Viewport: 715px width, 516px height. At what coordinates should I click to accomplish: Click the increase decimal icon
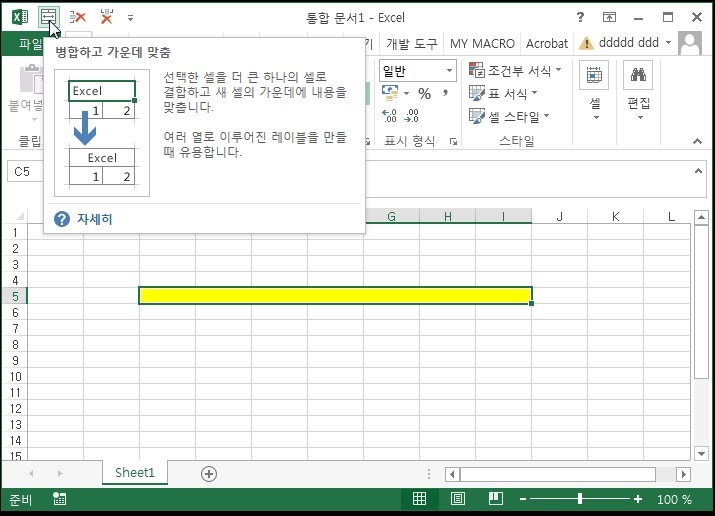pyautogui.click(x=389, y=116)
